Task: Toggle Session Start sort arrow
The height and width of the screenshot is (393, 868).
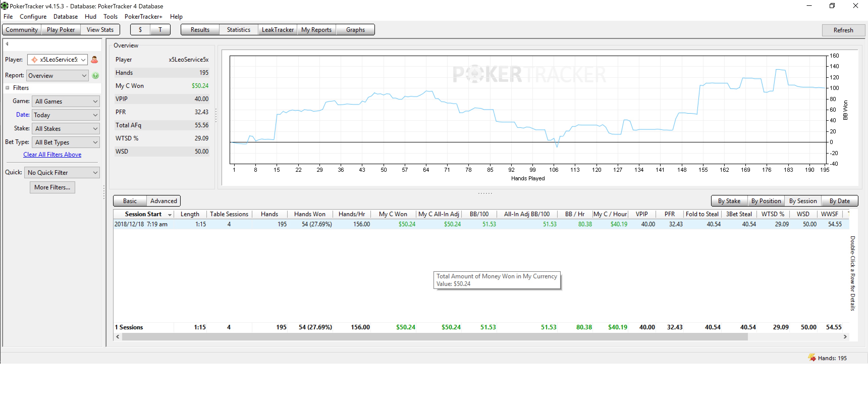Action: pos(170,214)
